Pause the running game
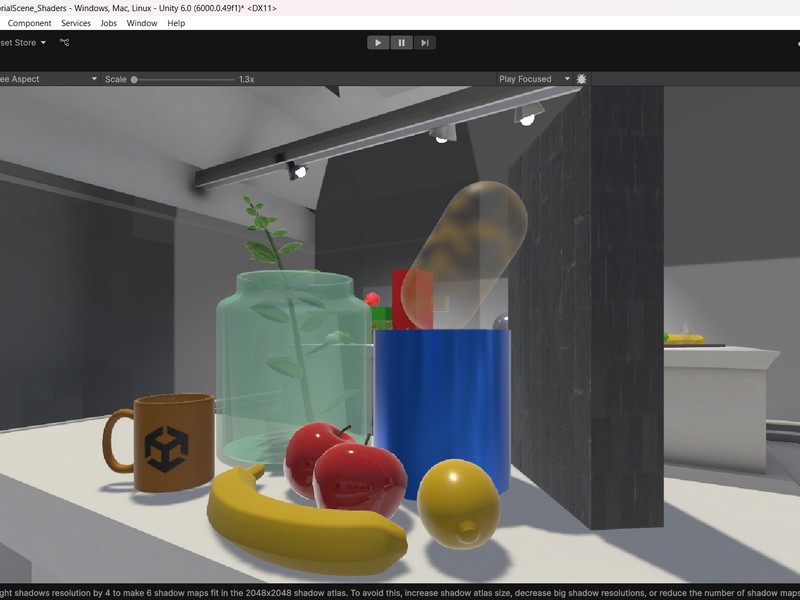The width and height of the screenshot is (800, 600). [x=401, y=42]
